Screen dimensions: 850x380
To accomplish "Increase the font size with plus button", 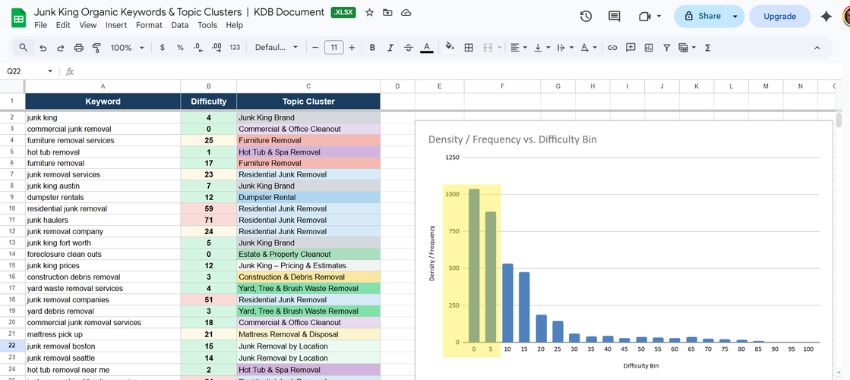I will click(x=352, y=48).
